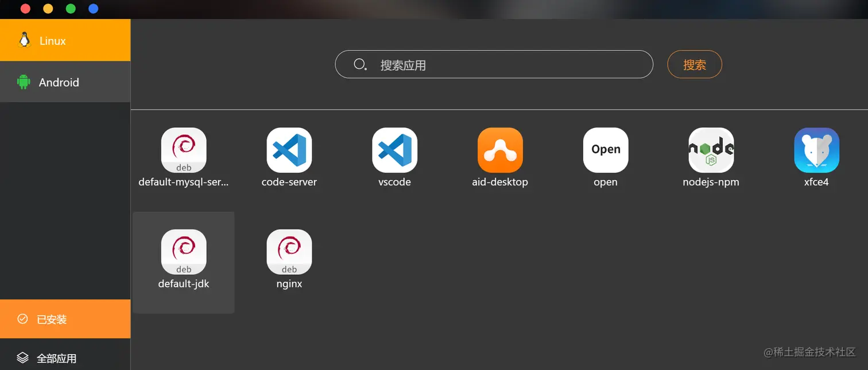
Task: Show the 全部应用 all apps list
Action: 65,356
